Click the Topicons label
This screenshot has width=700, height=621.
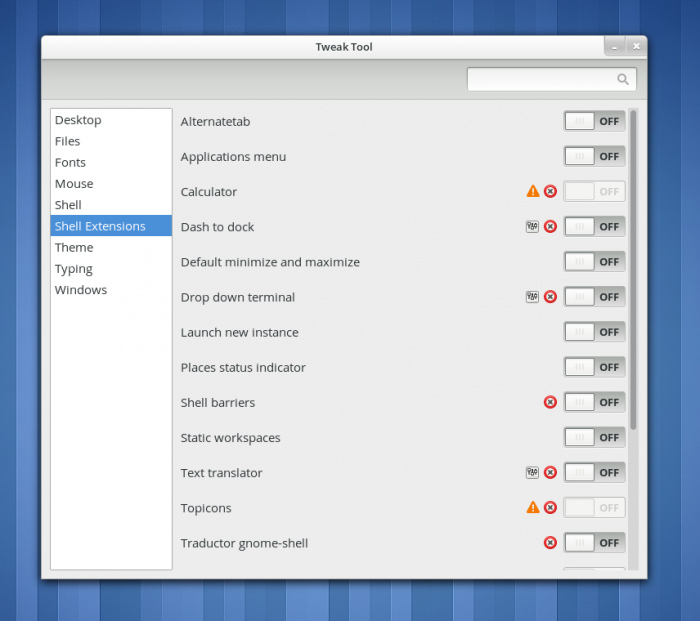point(206,508)
